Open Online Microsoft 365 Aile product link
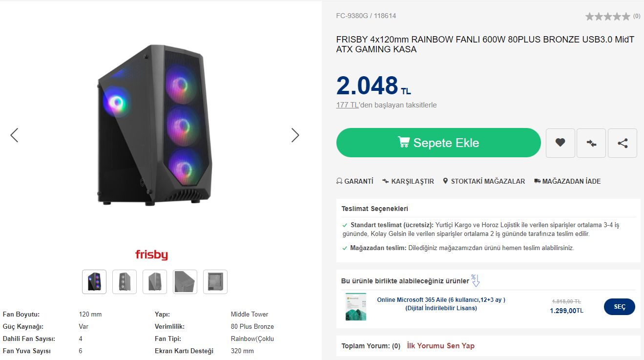Screen dimensions: 644x360 tap(441, 304)
